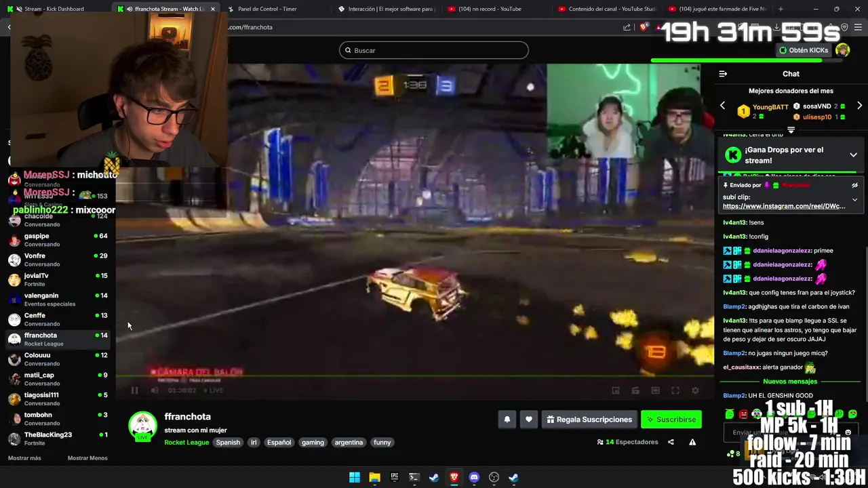
Task: Open Windows Start menu
Action: coord(355,477)
